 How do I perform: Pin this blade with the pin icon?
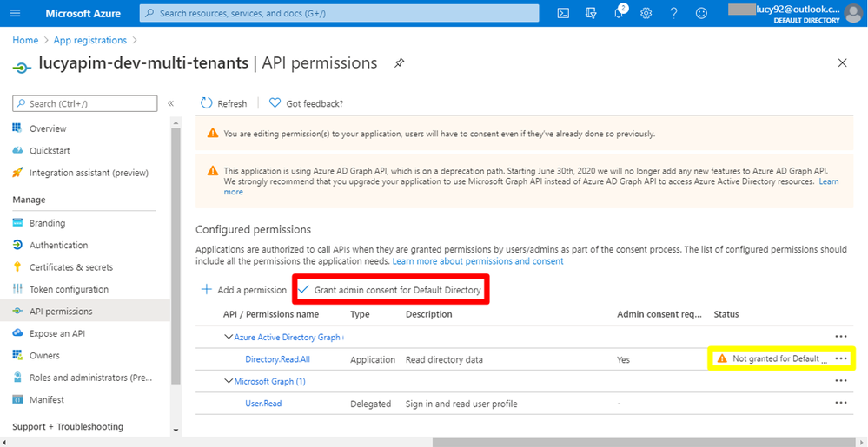point(400,63)
